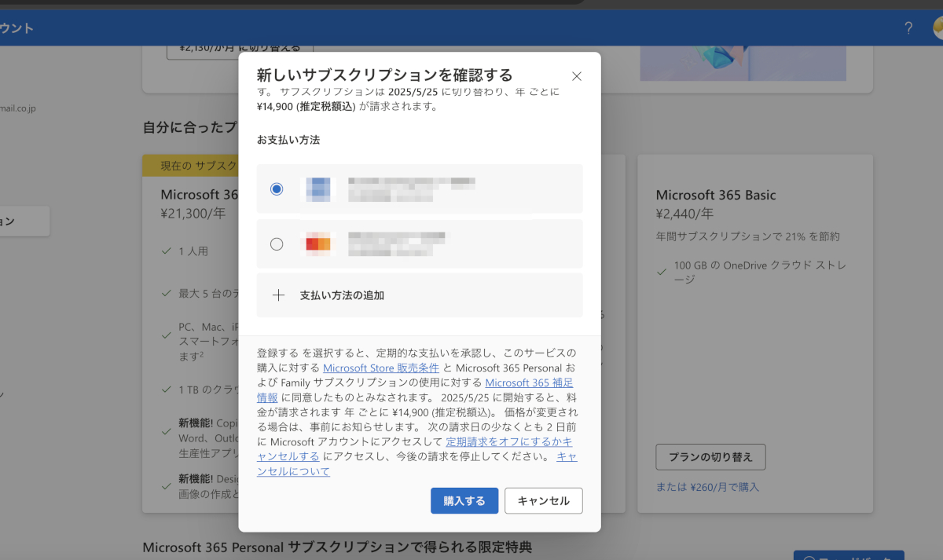Click the plus icon beside 支払い方法の追加

278,295
